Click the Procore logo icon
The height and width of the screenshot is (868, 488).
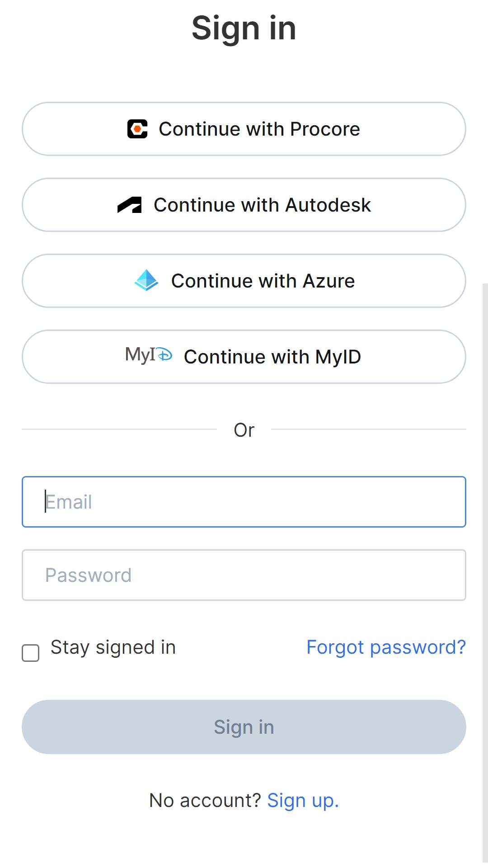point(137,129)
